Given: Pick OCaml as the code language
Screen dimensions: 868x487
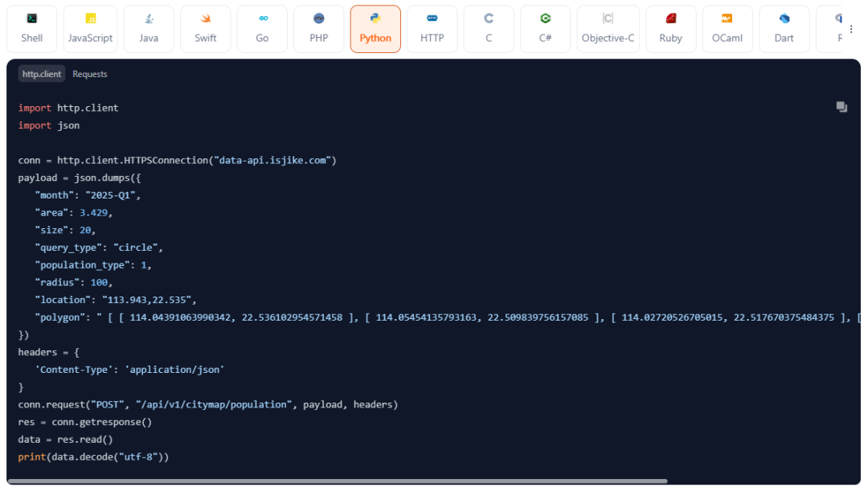Looking at the screenshot, I should (x=727, y=29).
